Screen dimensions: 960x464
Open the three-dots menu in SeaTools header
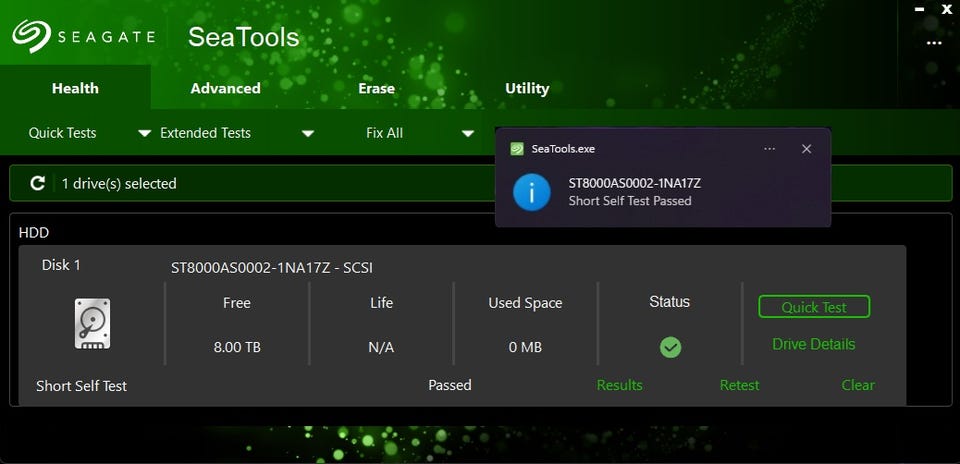tap(934, 43)
